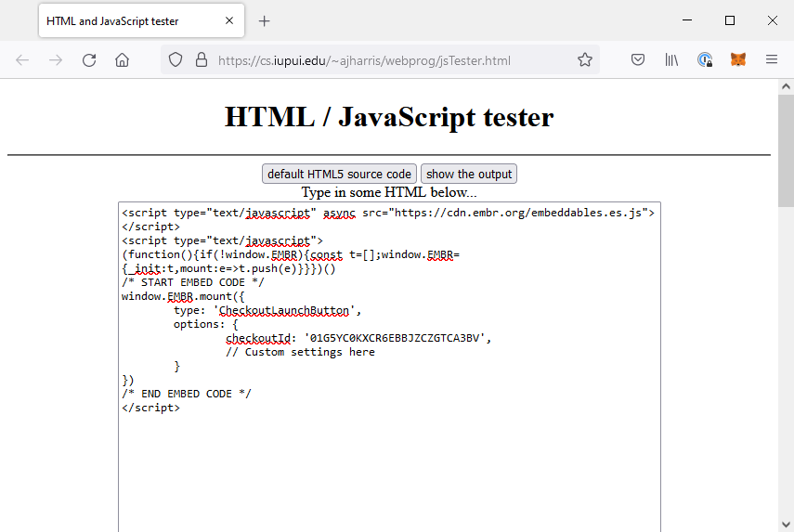The width and height of the screenshot is (794, 532).
Task: Click the scrollbar down arrow
Action: [786, 525]
